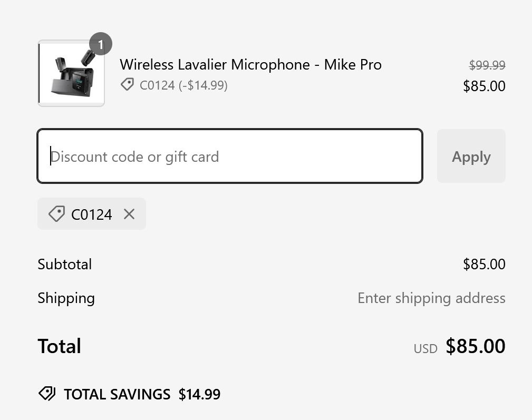Screen dimensions: 532x420
Task: Click the tag icon inside the C0124 chip
Action: tap(56, 214)
